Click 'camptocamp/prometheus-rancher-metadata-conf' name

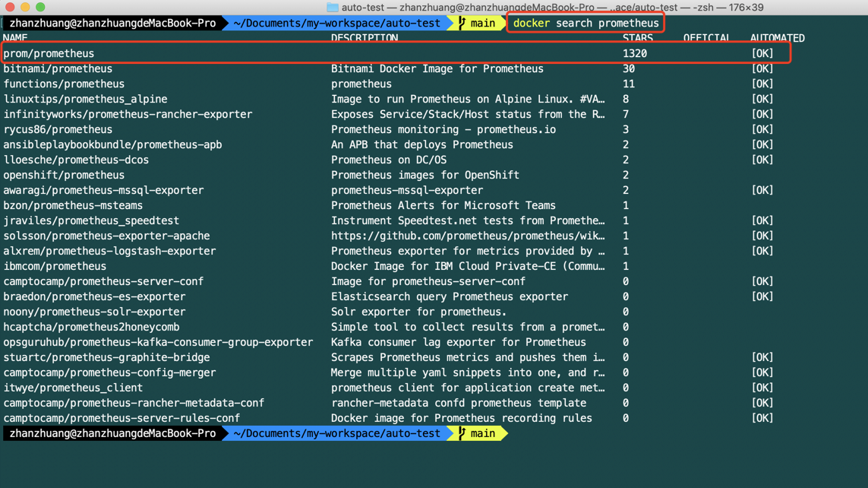pos(134,404)
